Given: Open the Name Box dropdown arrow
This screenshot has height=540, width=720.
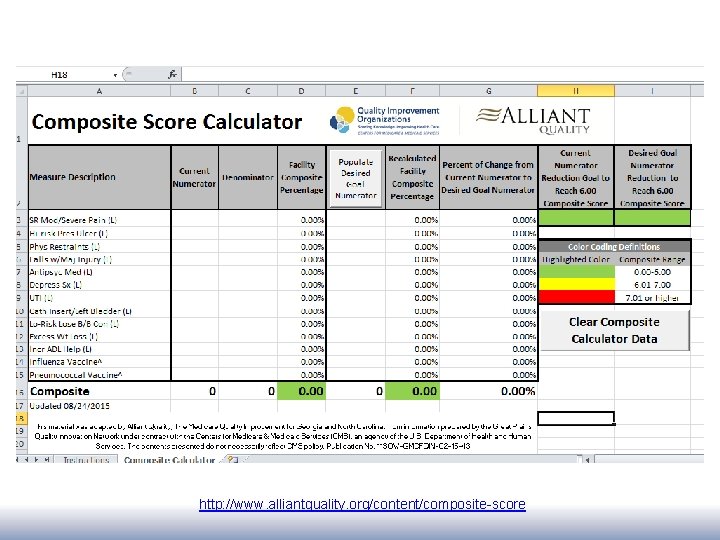Looking at the screenshot, I should point(115,75).
